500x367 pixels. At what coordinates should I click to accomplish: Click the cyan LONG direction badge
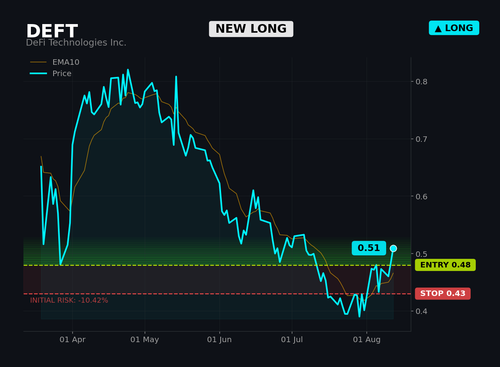454,28
